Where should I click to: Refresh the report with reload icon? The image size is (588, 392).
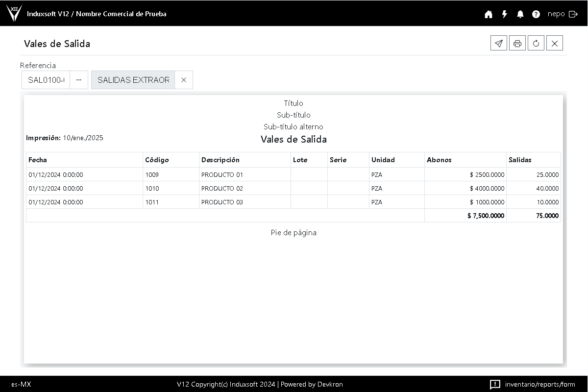(536, 43)
